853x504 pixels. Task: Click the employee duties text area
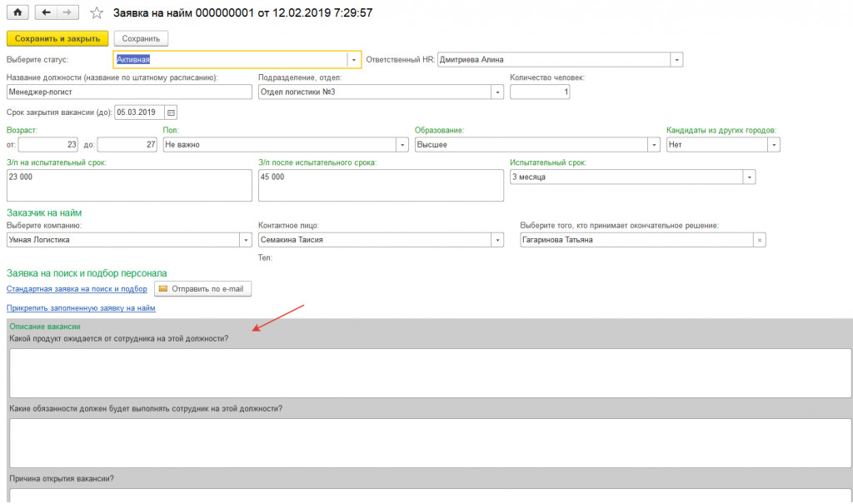pyautogui.click(x=431, y=443)
